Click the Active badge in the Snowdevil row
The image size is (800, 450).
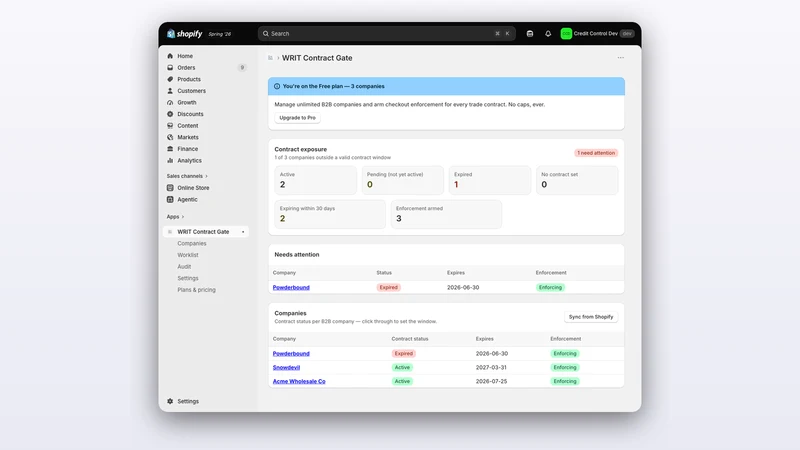(x=402, y=367)
